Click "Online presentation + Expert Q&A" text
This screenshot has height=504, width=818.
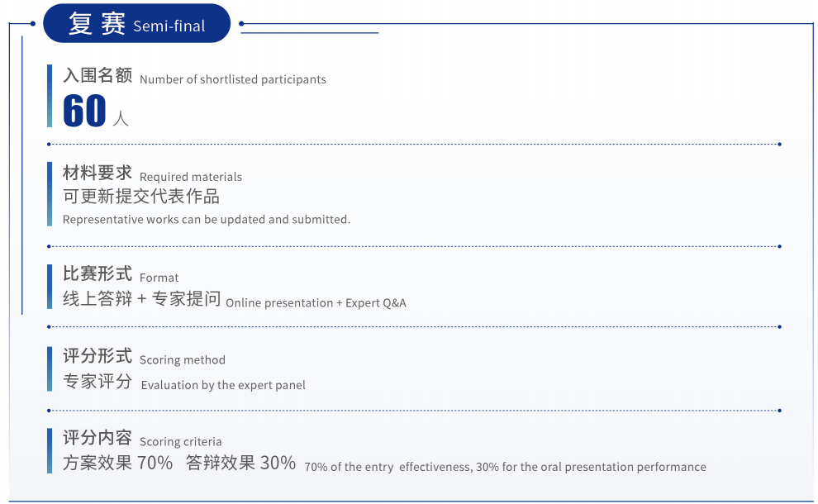pyautogui.click(x=316, y=303)
